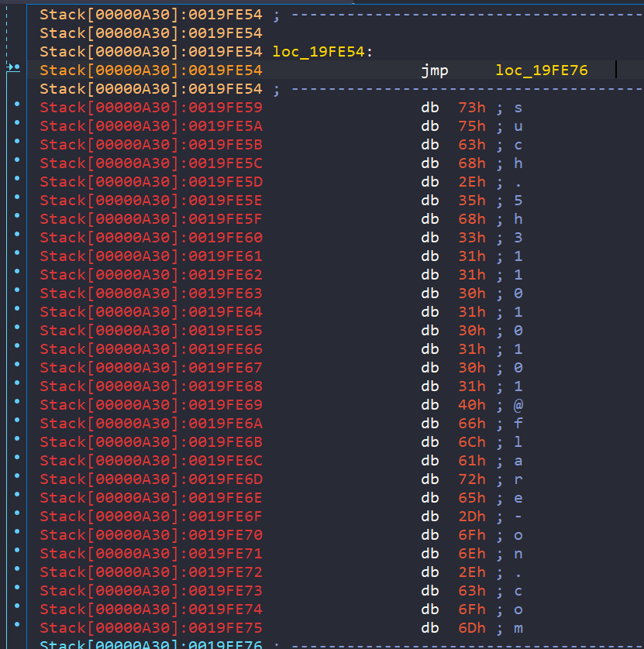Click byte value 6Eh
This screenshot has height=649, width=644.
coord(472,554)
